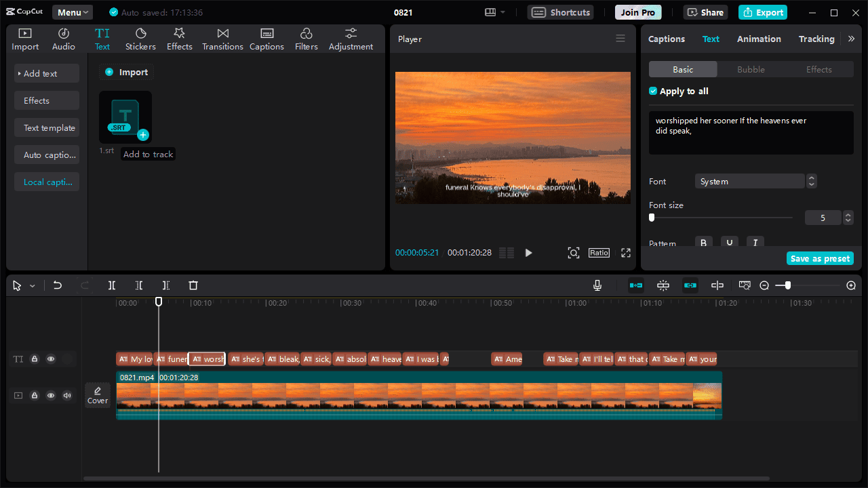This screenshot has height=488, width=868.
Task: Click Save as preset
Action: click(820, 258)
